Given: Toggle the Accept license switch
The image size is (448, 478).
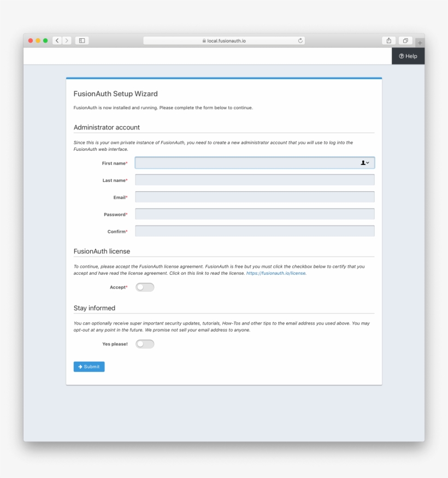Looking at the screenshot, I should (x=145, y=287).
